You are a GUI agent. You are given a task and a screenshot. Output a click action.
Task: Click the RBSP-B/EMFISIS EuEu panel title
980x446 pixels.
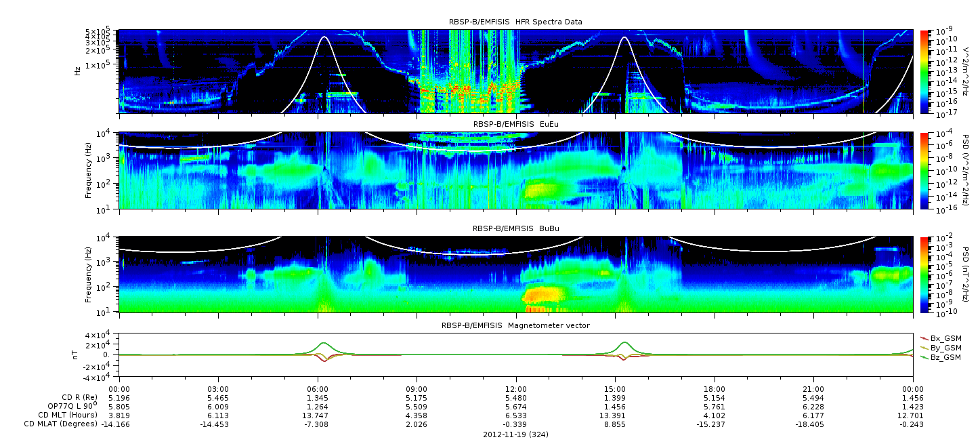tap(515, 125)
